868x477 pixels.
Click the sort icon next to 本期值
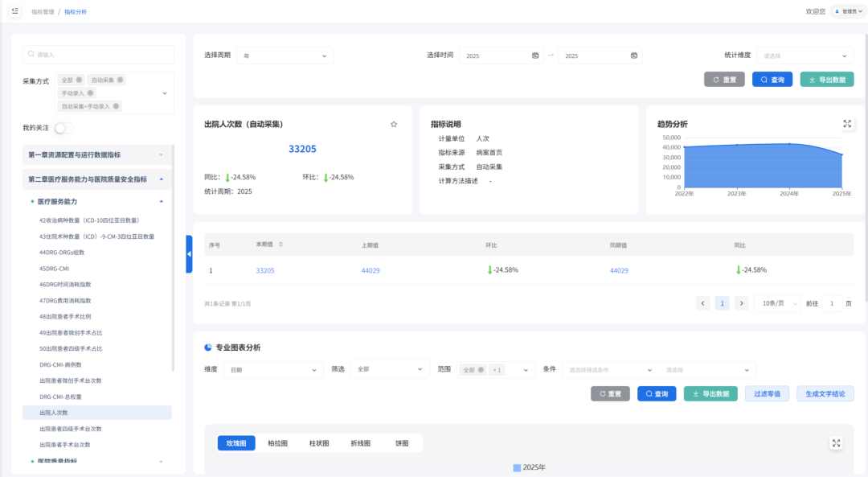[x=280, y=245]
